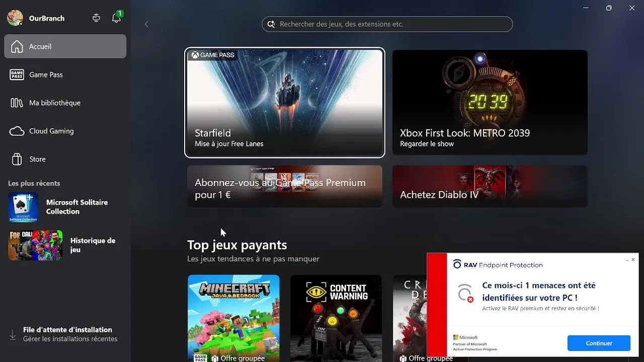Restore down the Xbox app window
This screenshot has height=362, width=644.
[609, 8]
